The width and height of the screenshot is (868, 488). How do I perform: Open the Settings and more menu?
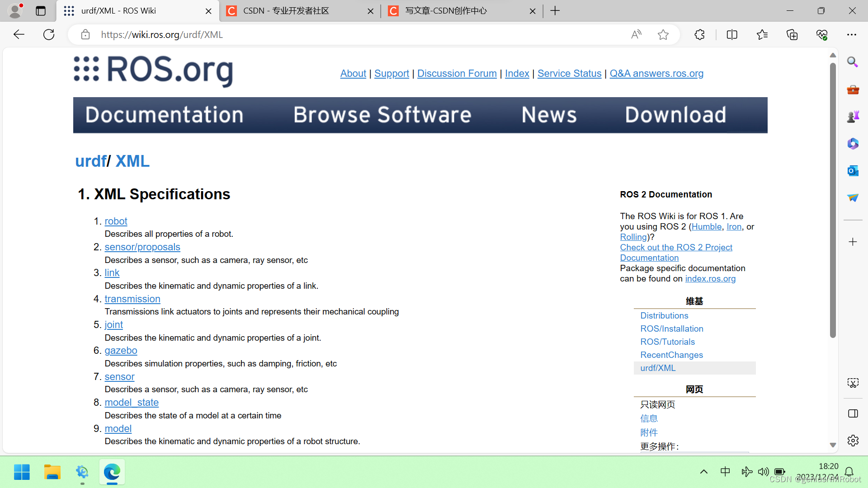(x=852, y=34)
